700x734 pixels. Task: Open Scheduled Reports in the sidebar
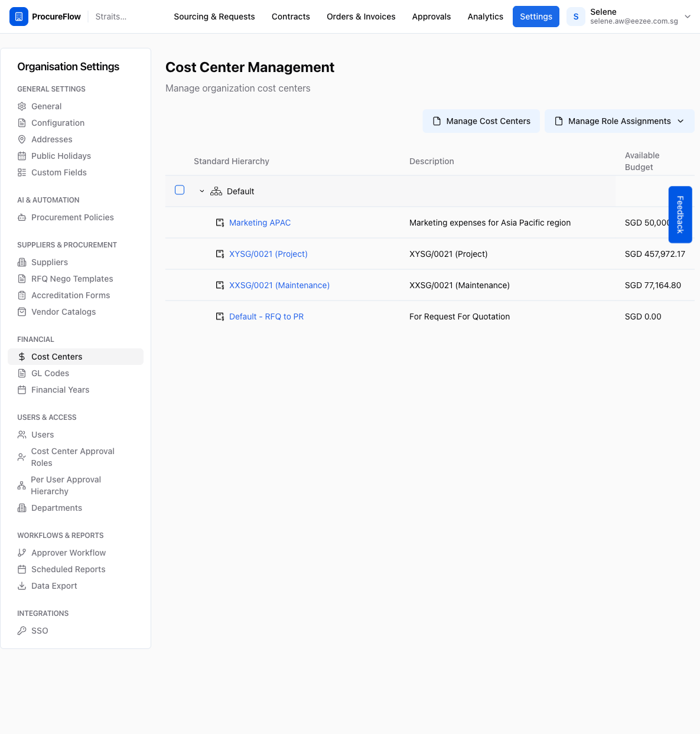pos(69,569)
